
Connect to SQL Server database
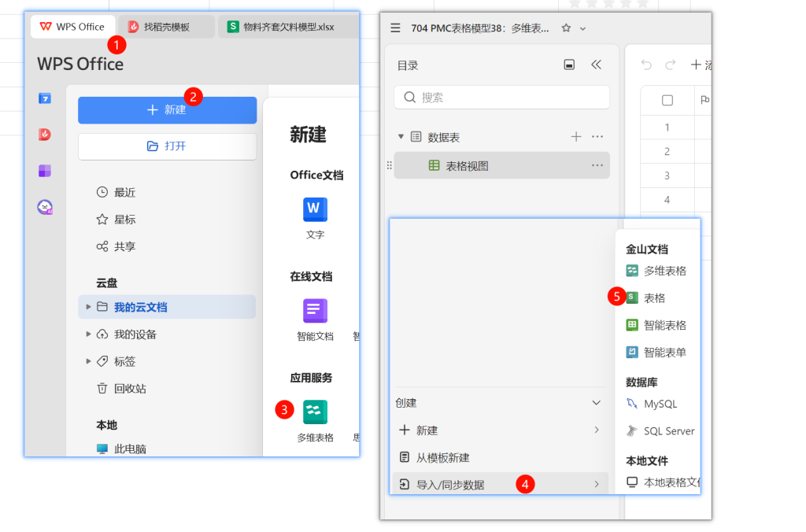click(x=660, y=431)
